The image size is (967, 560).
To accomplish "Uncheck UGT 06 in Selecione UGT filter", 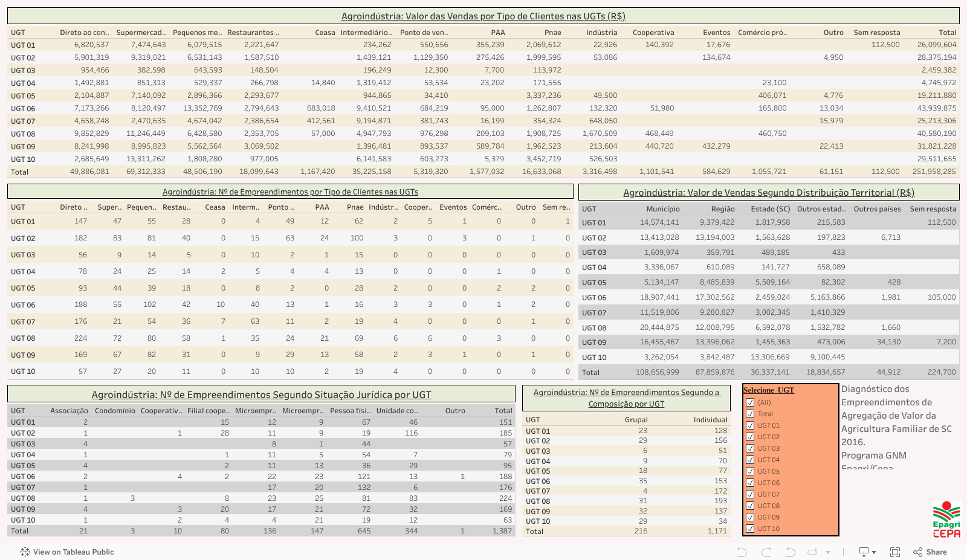I will click(750, 483).
